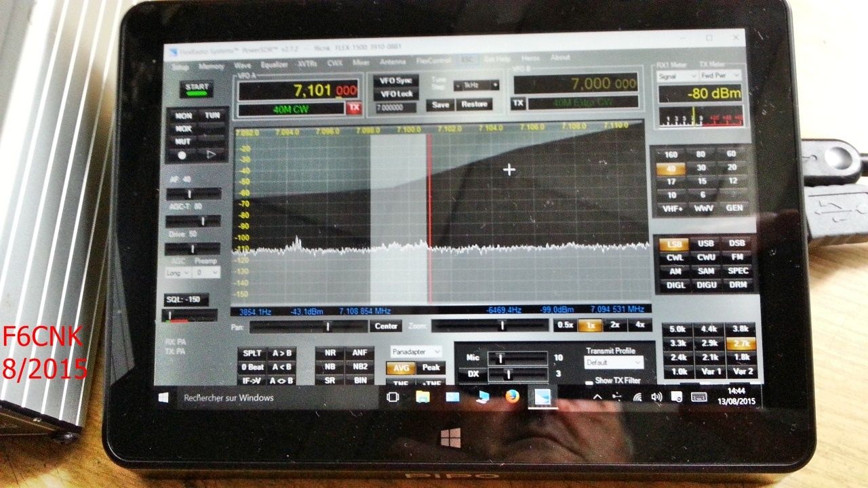Click VFO Lock button
Screen dimensions: 868x488
point(396,94)
